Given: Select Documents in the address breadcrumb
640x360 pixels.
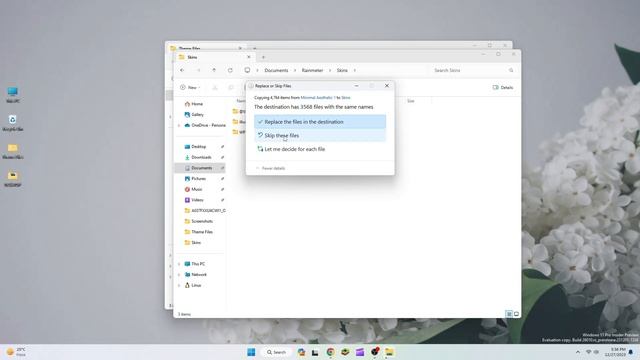Looking at the screenshot, I should [276, 70].
